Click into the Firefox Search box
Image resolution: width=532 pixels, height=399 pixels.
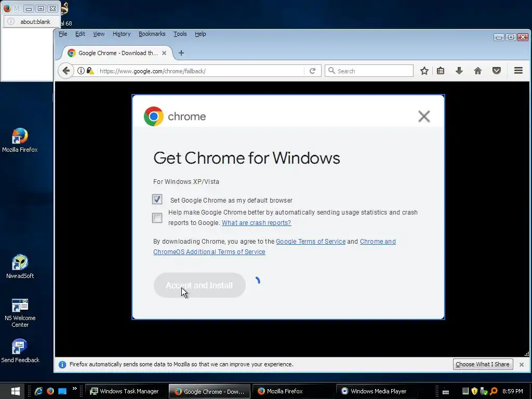369,71
